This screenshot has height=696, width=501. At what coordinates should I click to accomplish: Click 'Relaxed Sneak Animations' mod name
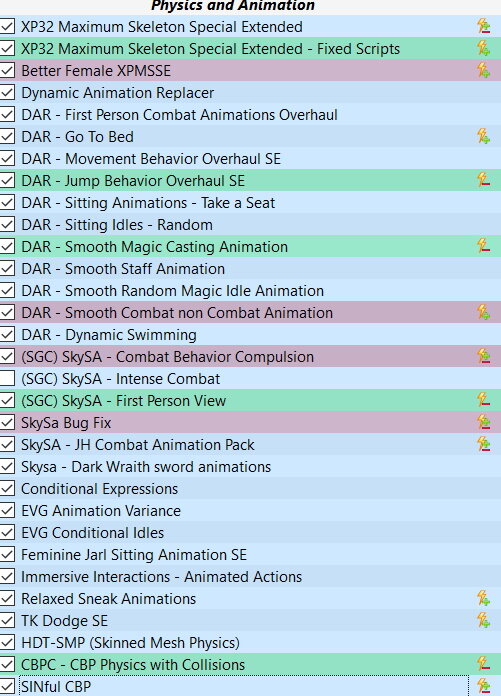pyautogui.click(x=109, y=599)
